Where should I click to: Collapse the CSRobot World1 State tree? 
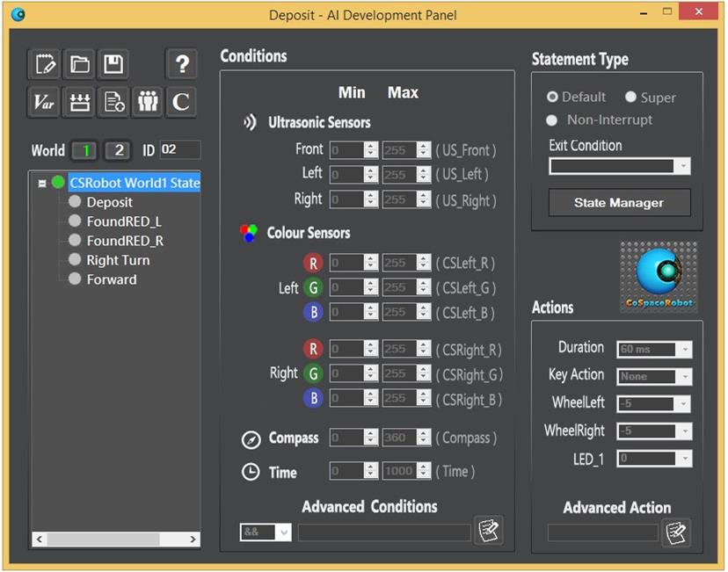[x=41, y=184]
